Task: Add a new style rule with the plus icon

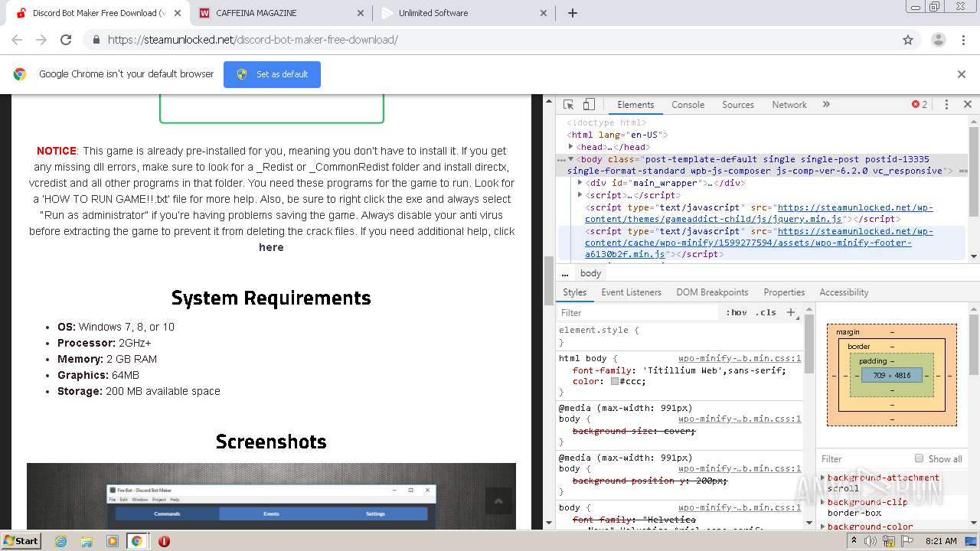Action: point(792,312)
